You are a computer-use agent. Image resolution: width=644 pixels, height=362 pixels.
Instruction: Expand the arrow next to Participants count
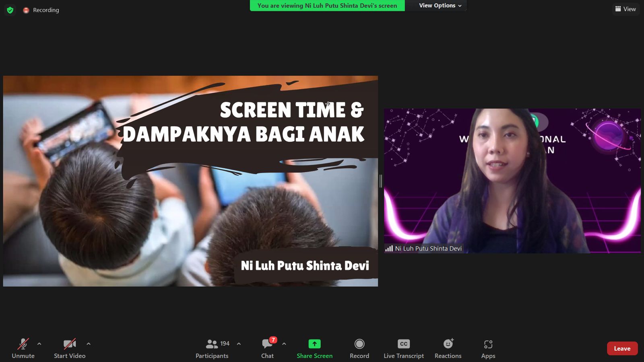click(x=239, y=344)
